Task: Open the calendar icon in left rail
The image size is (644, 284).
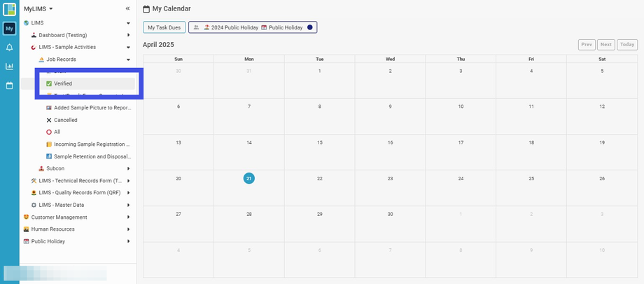Action: 9,86
